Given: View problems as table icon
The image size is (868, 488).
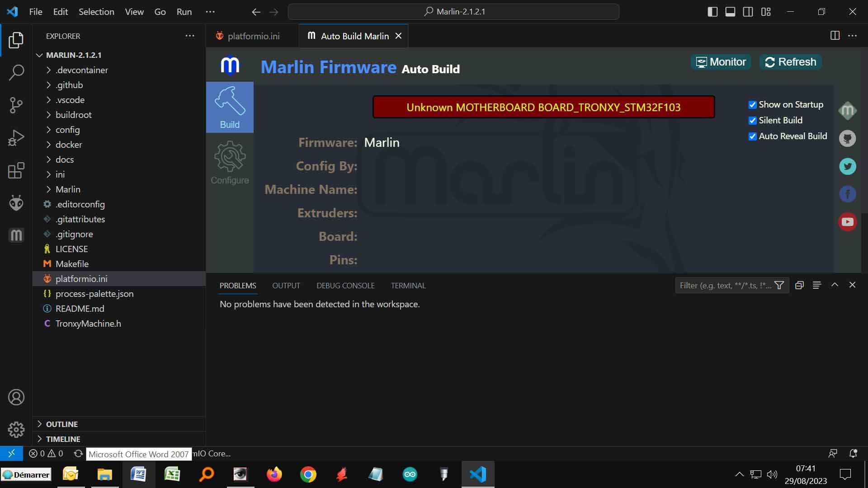Looking at the screenshot, I should [x=817, y=285].
